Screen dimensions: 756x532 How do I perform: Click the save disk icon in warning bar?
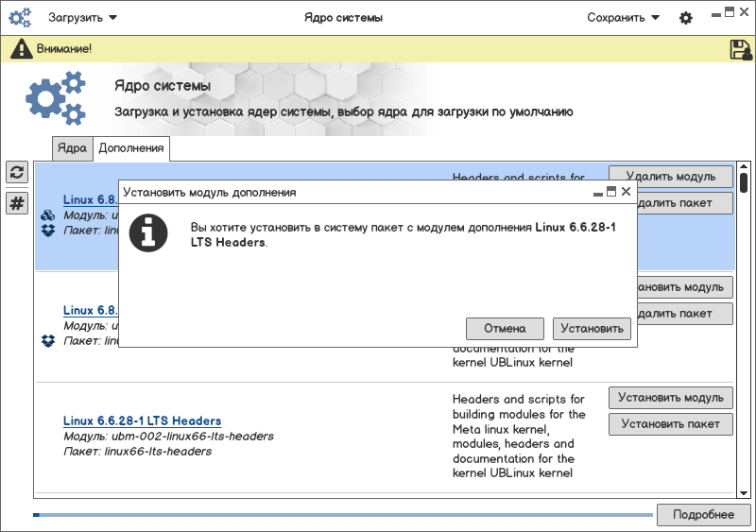pyautogui.click(x=741, y=49)
